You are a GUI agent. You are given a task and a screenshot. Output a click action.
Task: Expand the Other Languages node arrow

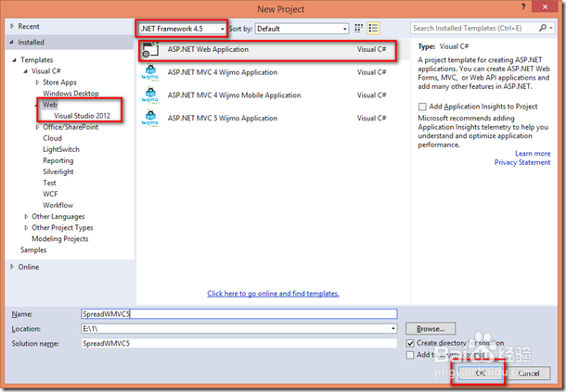26,216
